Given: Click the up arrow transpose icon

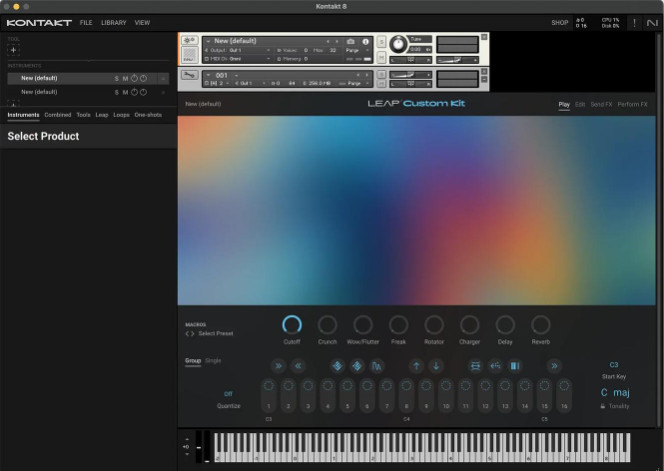Looking at the screenshot, I should click(416, 366).
